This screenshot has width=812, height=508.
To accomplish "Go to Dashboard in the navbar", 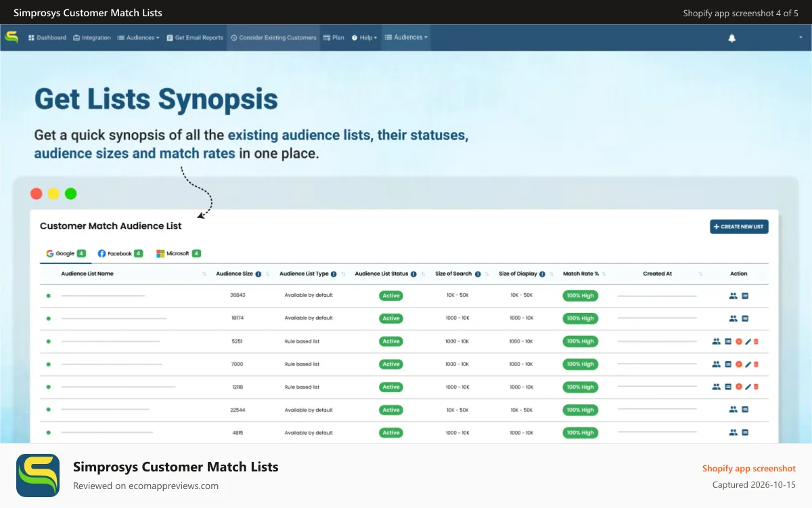I will pos(47,38).
